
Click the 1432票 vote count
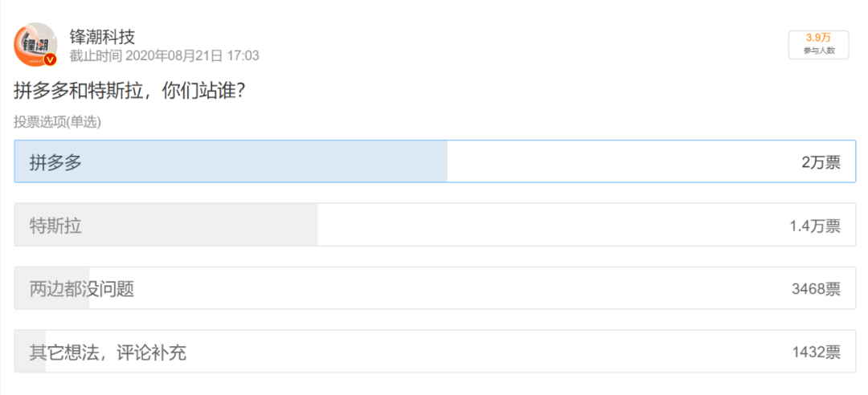(x=816, y=352)
